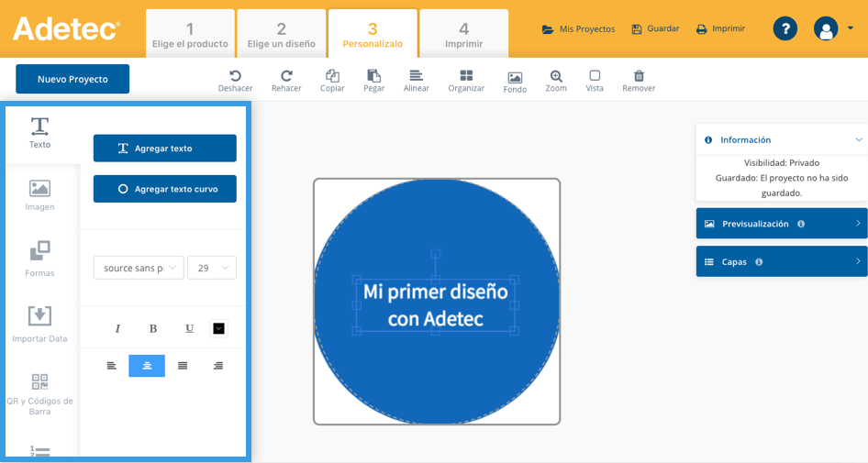The width and height of the screenshot is (868, 463).
Task: Go to step 2 Elige un diseño
Action: tap(281, 33)
